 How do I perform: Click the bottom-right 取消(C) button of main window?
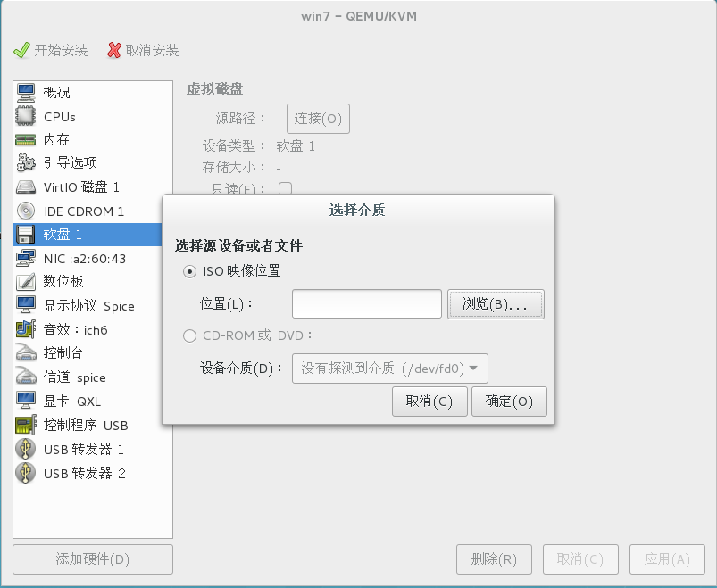tap(580, 559)
